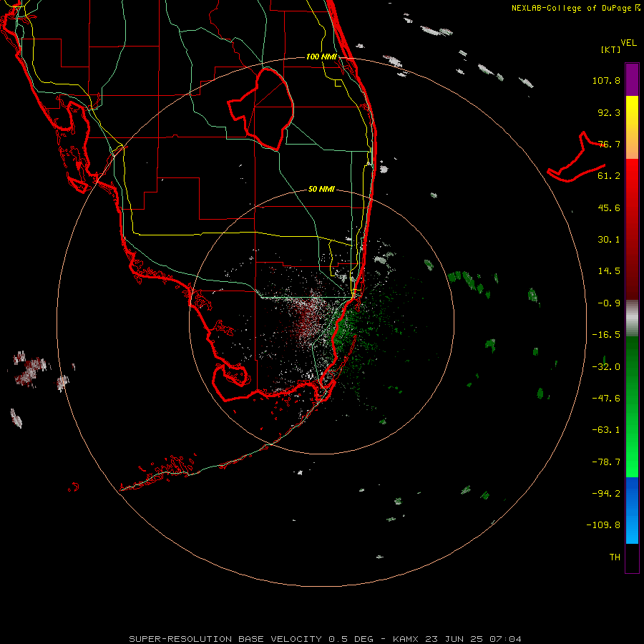Click the VEL legend heading
Screen dimensions: 644x644
pos(628,43)
